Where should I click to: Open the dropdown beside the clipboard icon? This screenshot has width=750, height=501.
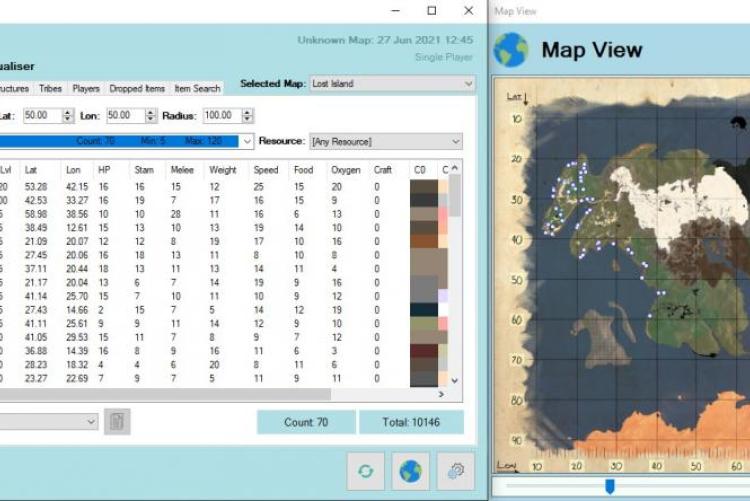[x=91, y=422]
